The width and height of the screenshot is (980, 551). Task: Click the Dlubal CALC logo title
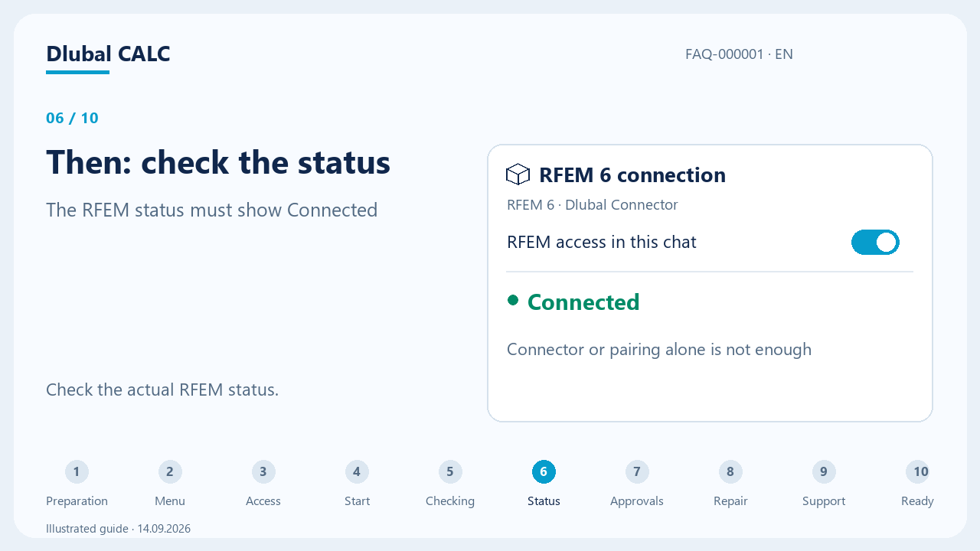coord(108,54)
